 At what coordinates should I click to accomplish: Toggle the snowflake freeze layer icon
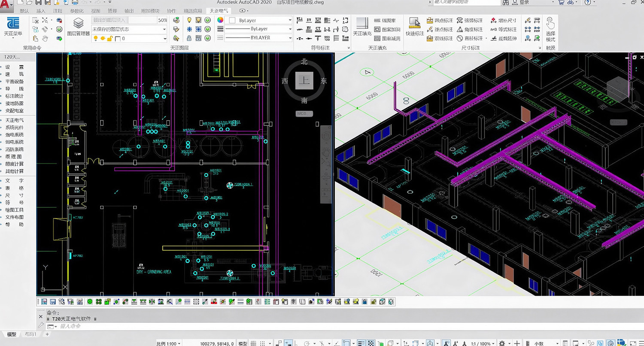tap(189, 29)
